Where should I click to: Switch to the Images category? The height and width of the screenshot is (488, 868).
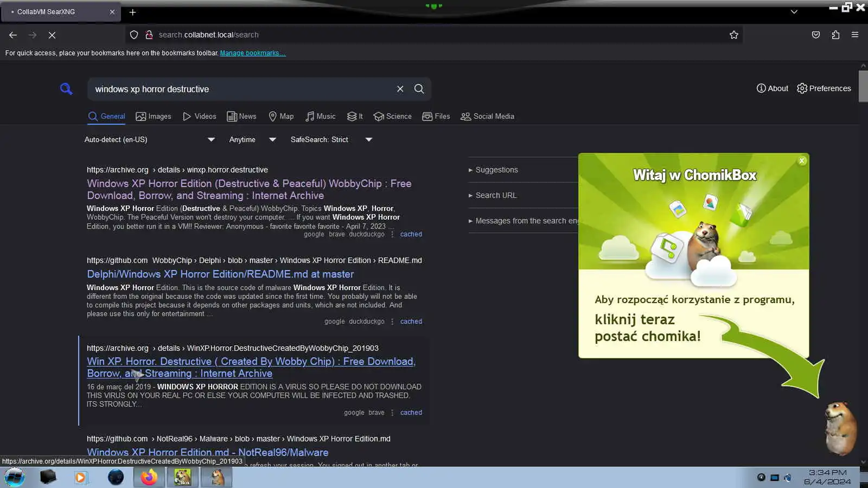(154, 117)
